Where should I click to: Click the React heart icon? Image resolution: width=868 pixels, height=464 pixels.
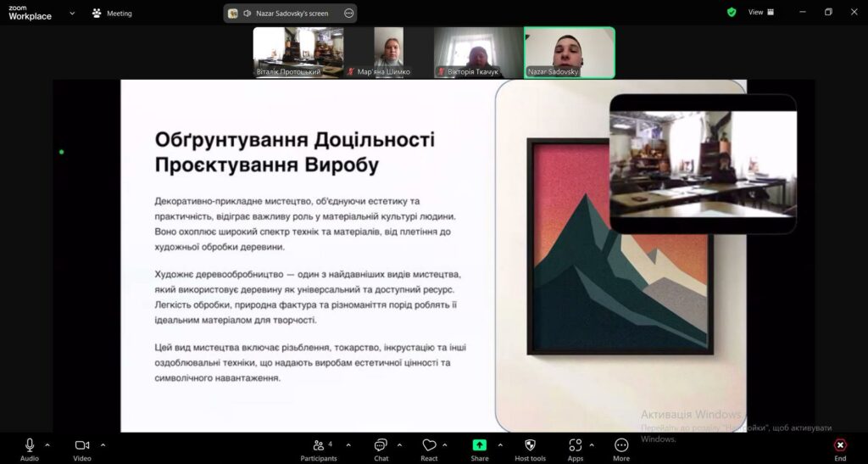pyautogui.click(x=429, y=446)
